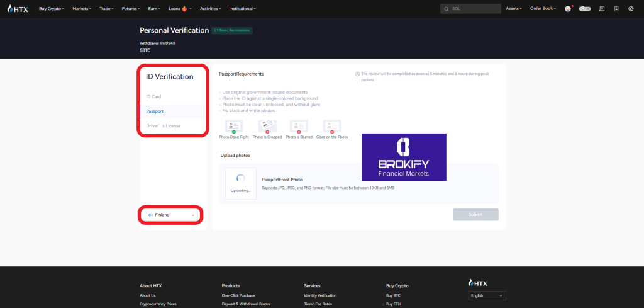Open the English language dropdown in footer
The height and width of the screenshot is (308, 644).
pos(487,295)
